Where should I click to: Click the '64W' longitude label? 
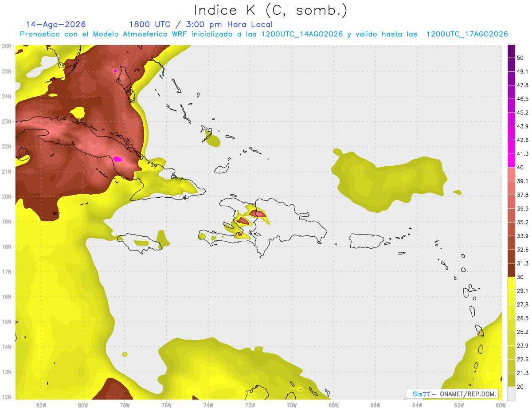[417, 405]
